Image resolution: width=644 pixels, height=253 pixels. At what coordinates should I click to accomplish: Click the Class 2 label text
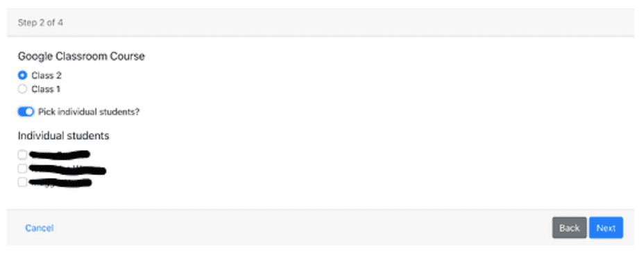[x=46, y=75]
